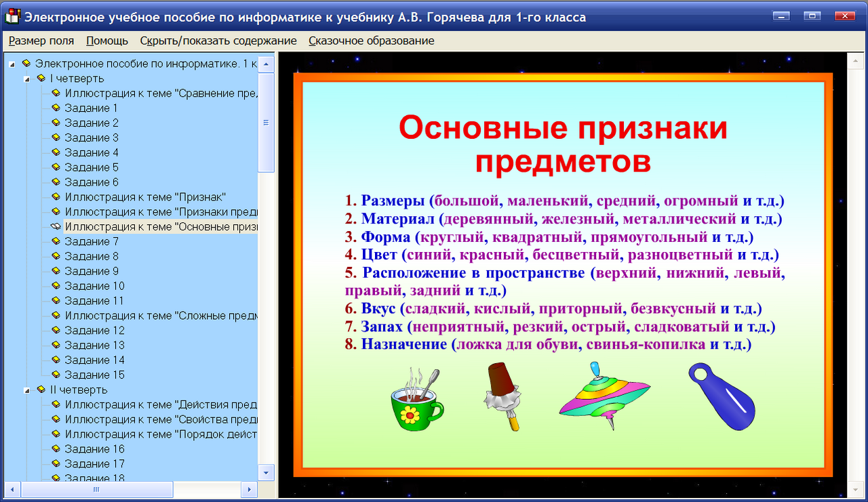The image size is (868, 502).
Task: Click the book icon next to "Задание 10"
Action: [x=56, y=285]
